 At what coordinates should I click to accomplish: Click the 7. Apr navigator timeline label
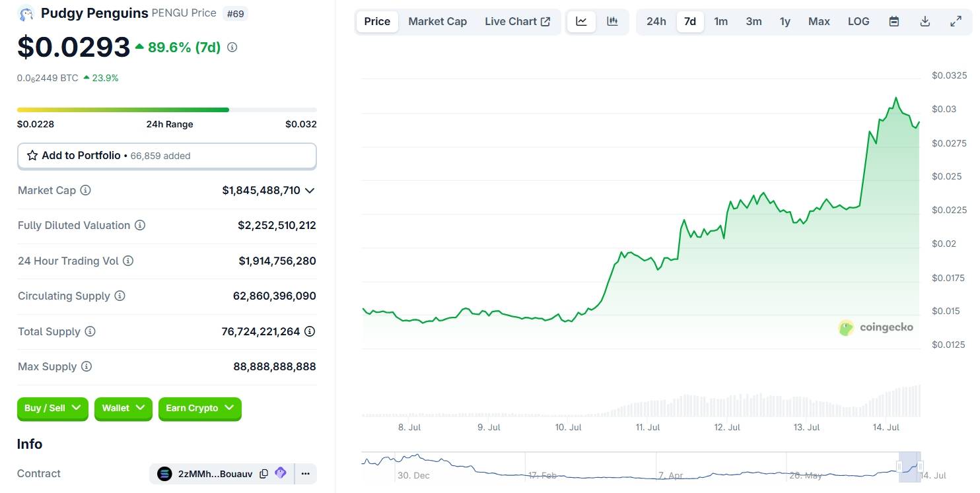click(671, 475)
